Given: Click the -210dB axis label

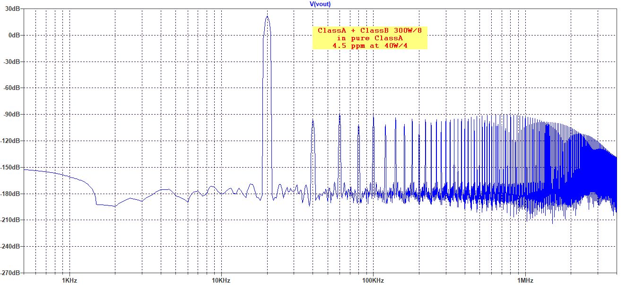Looking at the screenshot, I should (10, 220).
